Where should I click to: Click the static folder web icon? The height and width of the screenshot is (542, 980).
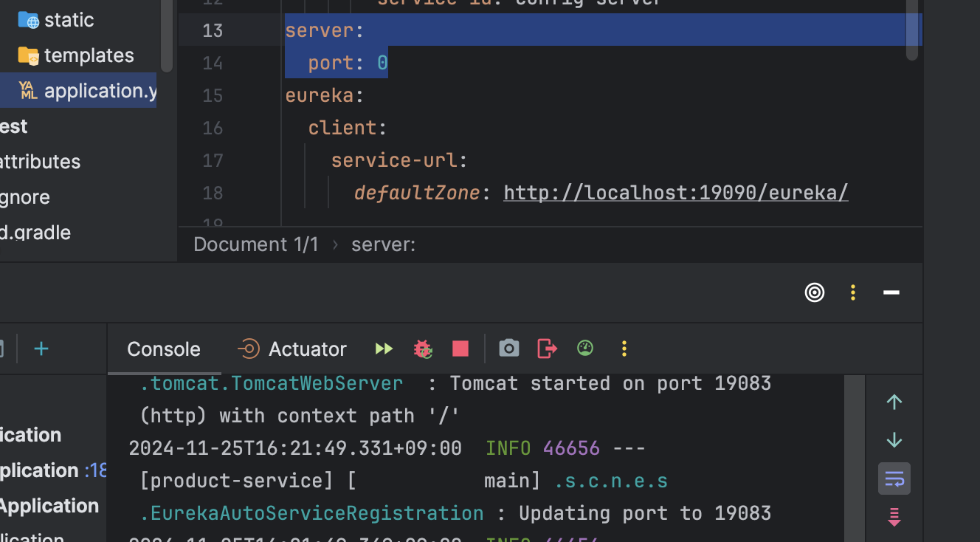tap(28, 20)
